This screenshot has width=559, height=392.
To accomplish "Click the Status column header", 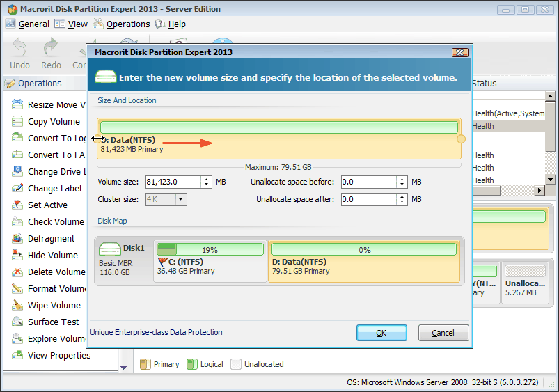I will (x=484, y=83).
